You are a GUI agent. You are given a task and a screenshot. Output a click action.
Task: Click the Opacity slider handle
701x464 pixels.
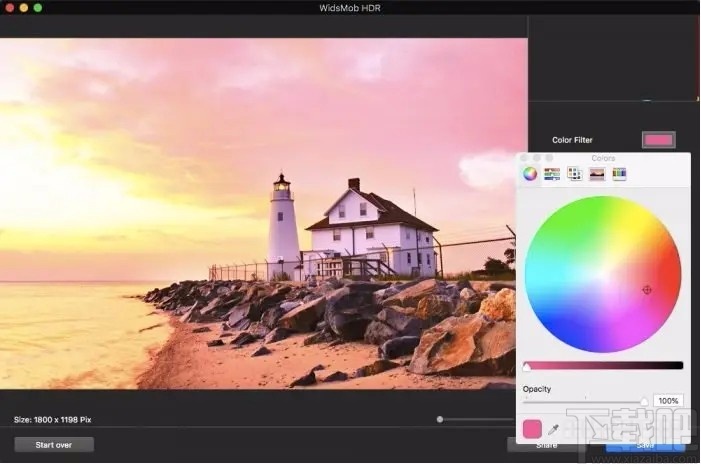[x=644, y=401]
